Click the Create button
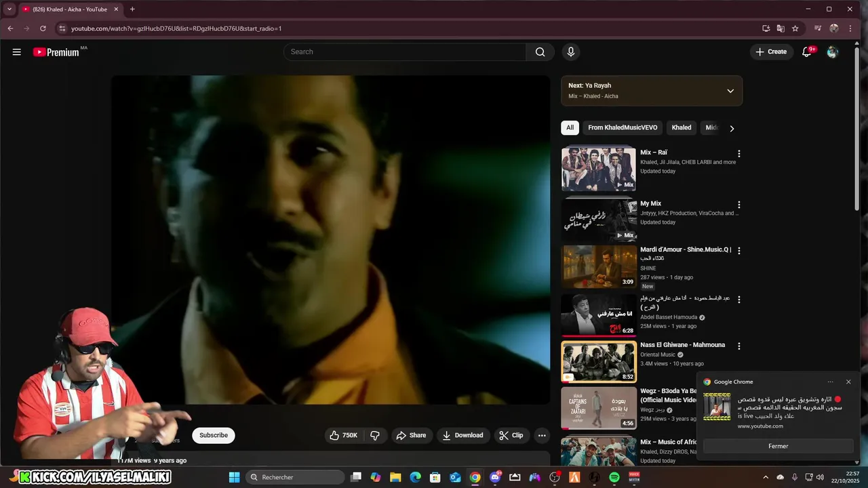 [772, 52]
